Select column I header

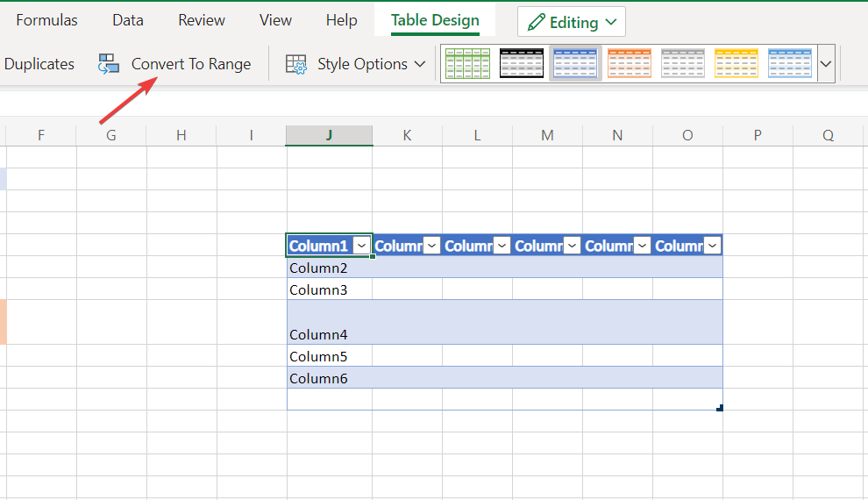click(x=252, y=135)
